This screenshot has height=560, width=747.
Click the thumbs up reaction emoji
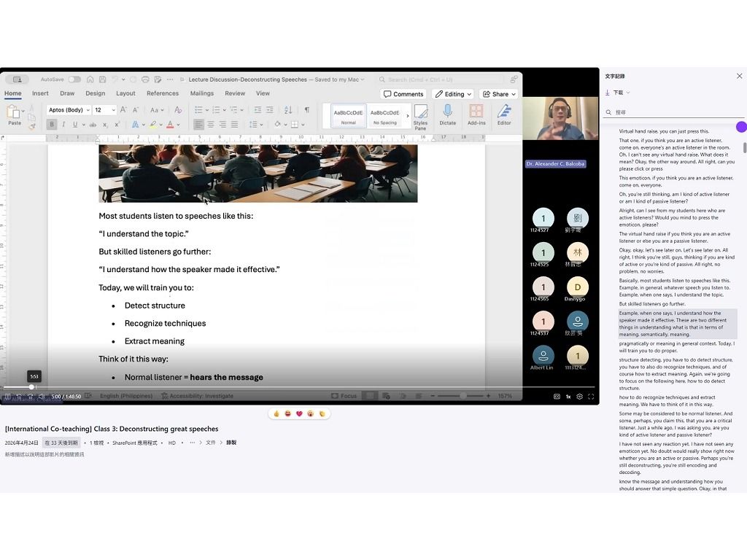pos(276,413)
